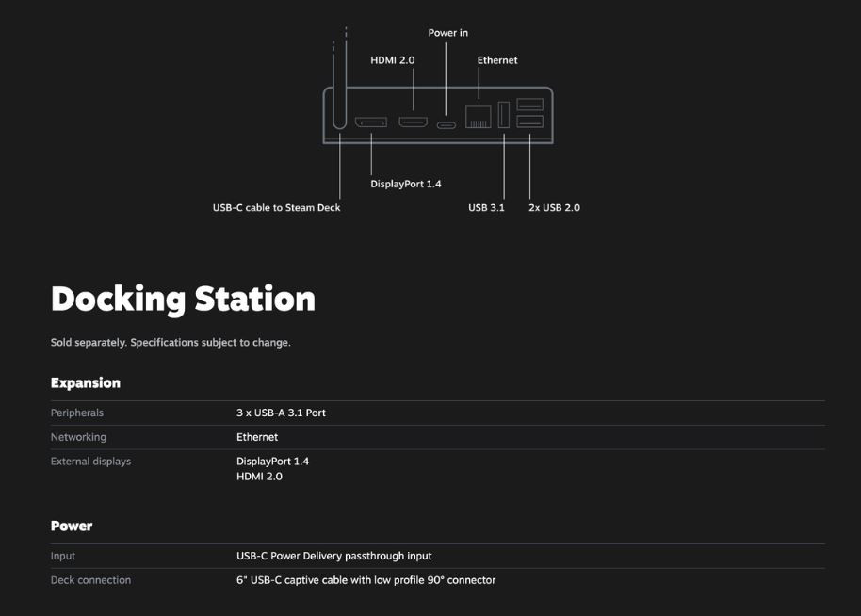Image resolution: width=861 pixels, height=616 pixels.
Task: Click the "Docking Station" heading
Action: click(x=183, y=299)
